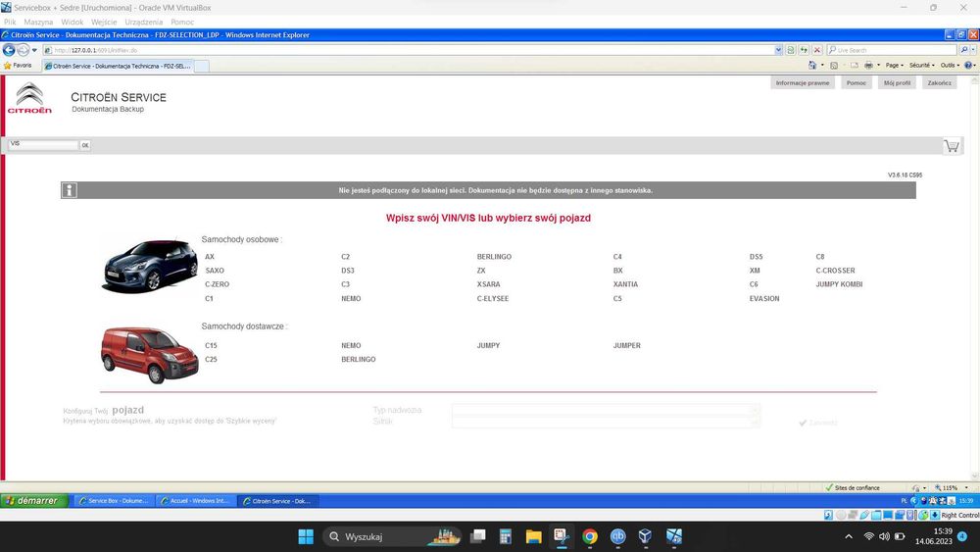Image resolution: width=980 pixels, height=552 pixels.
Task: Select the XANTIA model
Action: [x=625, y=284]
